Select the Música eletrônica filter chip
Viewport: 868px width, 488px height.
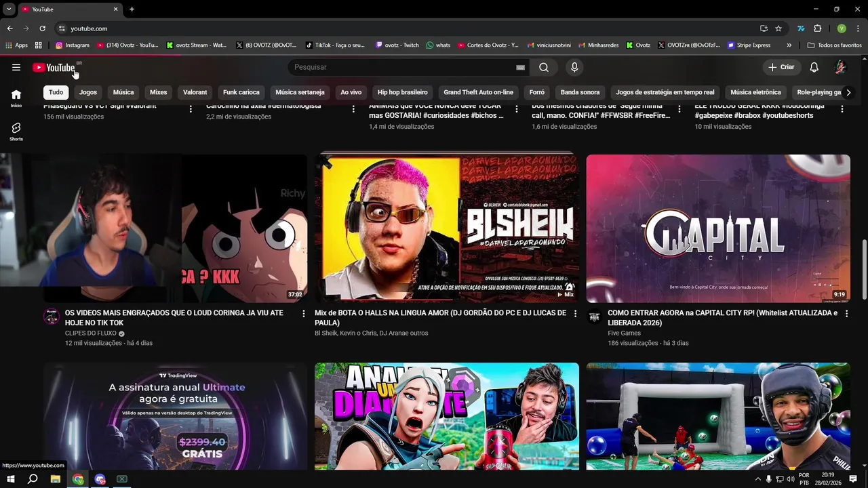coord(756,92)
